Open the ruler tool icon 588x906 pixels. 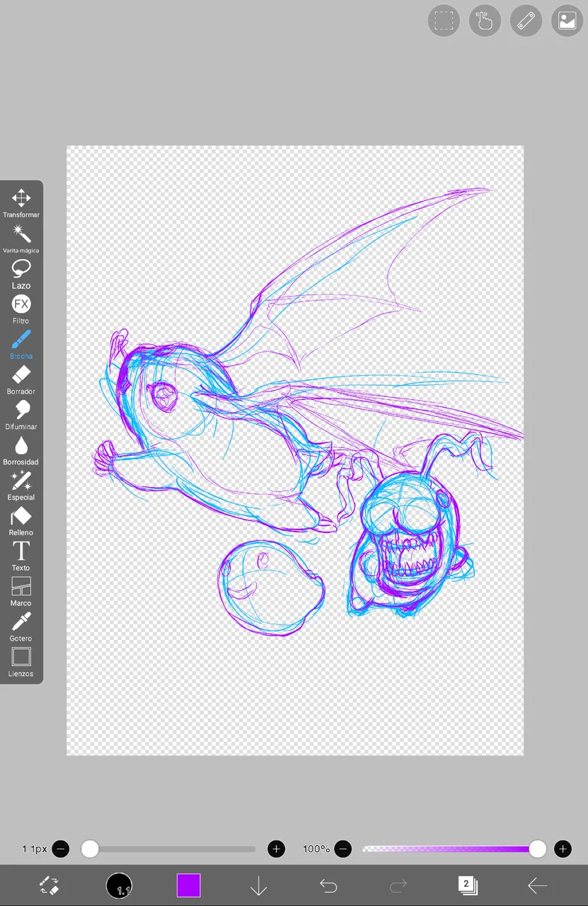(526, 21)
